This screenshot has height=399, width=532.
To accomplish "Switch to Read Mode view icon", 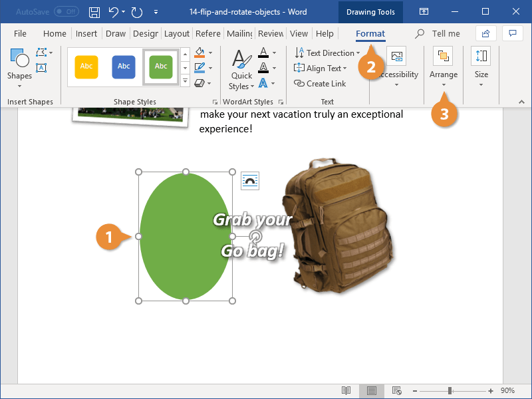I will click(x=346, y=390).
